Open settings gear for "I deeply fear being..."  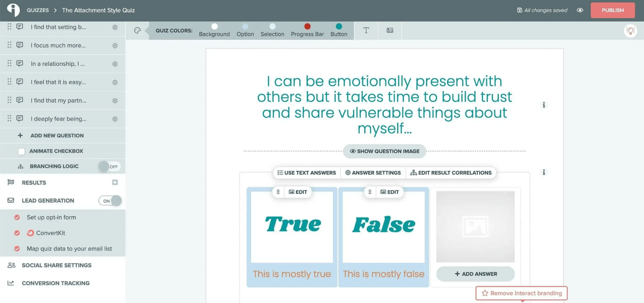[115, 119]
